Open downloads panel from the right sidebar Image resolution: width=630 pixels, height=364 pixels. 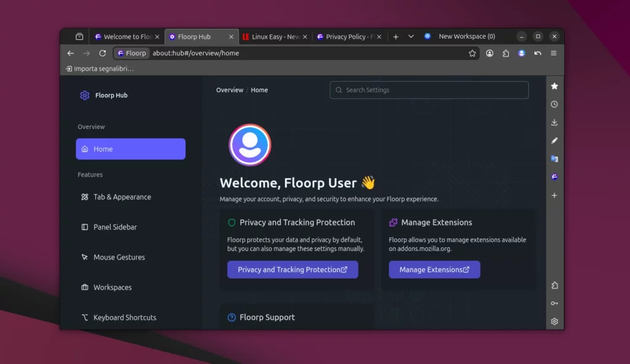tap(554, 122)
